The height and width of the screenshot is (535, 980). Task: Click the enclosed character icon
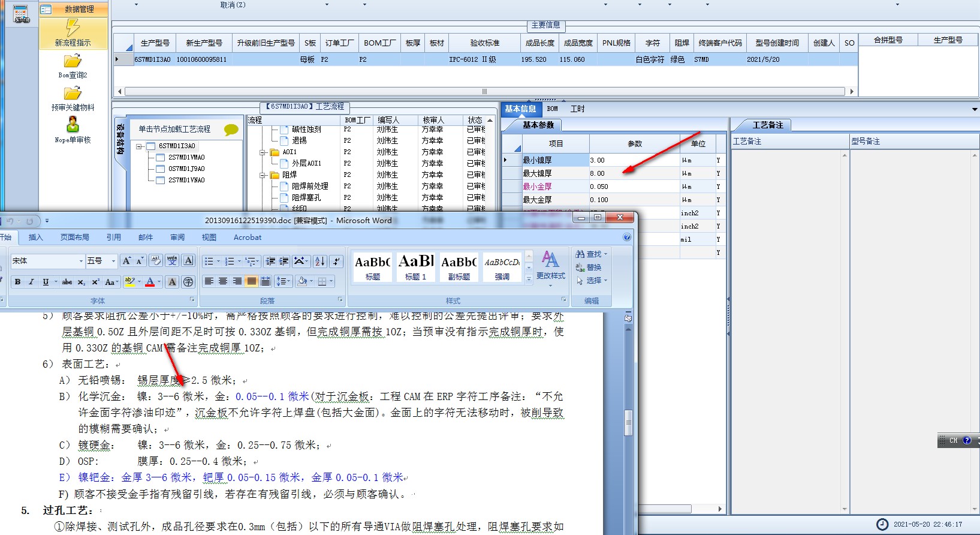tap(188, 282)
